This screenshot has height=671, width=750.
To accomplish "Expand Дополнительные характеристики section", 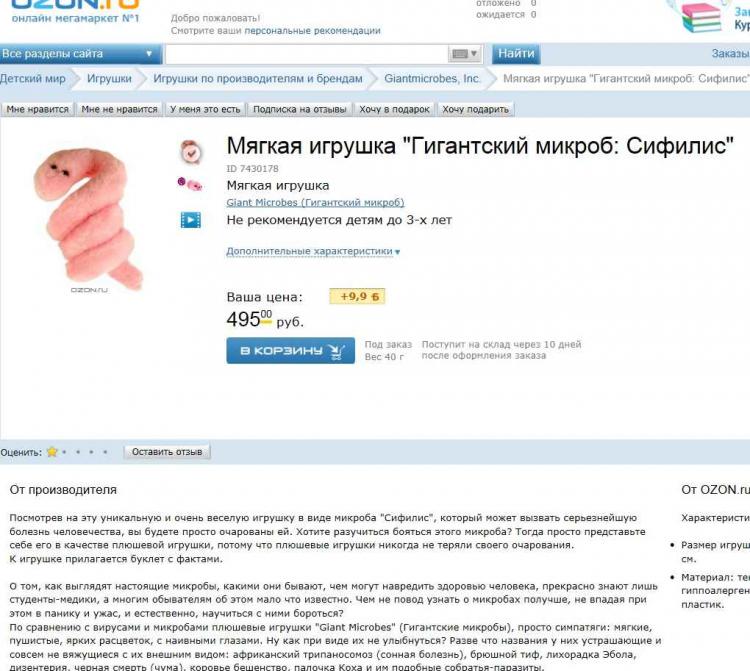I will pos(313,251).
